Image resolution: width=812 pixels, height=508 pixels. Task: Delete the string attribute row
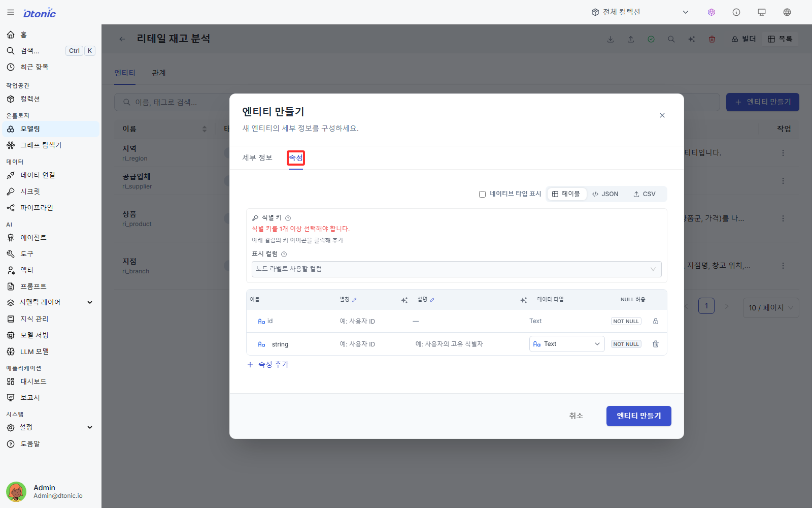pyautogui.click(x=656, y=344)
